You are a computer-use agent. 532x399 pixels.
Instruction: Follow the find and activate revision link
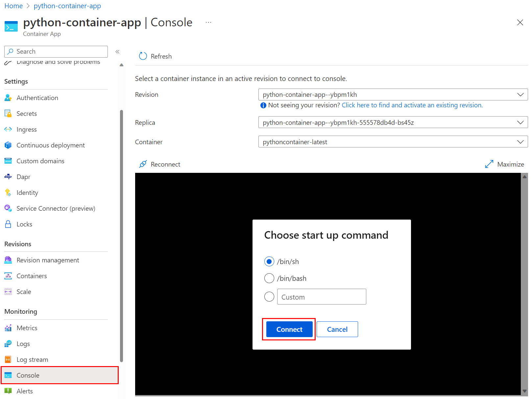tap(412, 105)
